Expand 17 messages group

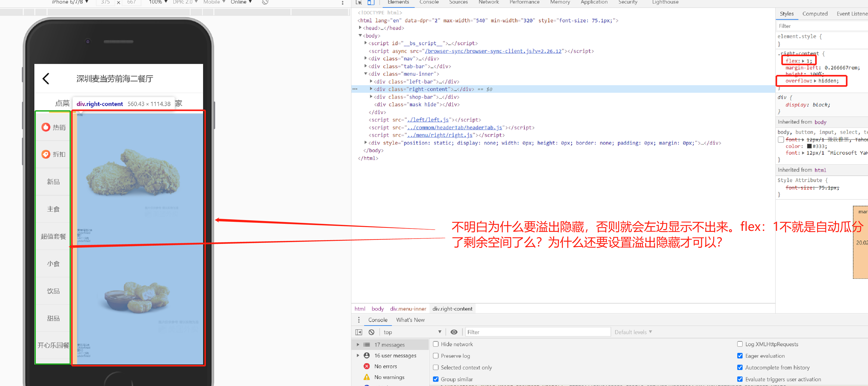[358, 345]
